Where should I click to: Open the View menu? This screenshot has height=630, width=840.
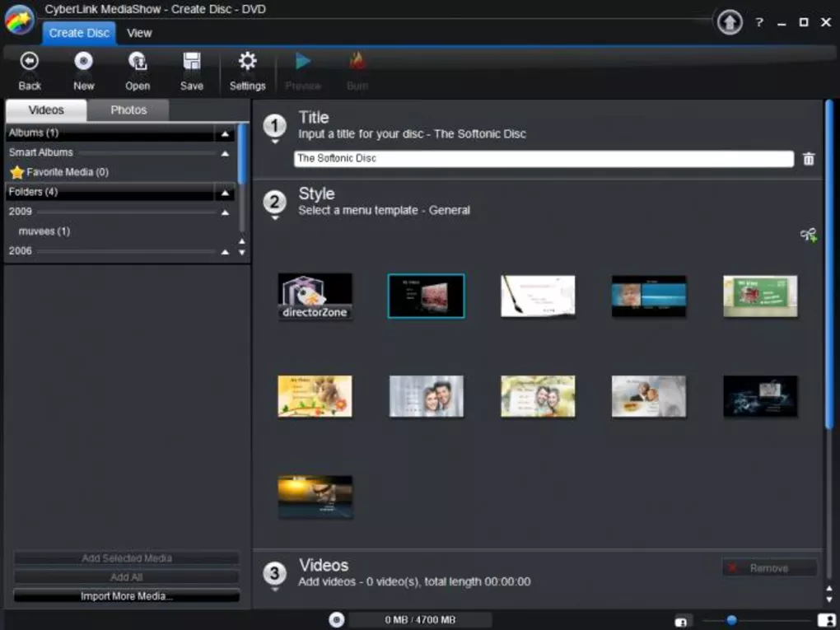139,33
